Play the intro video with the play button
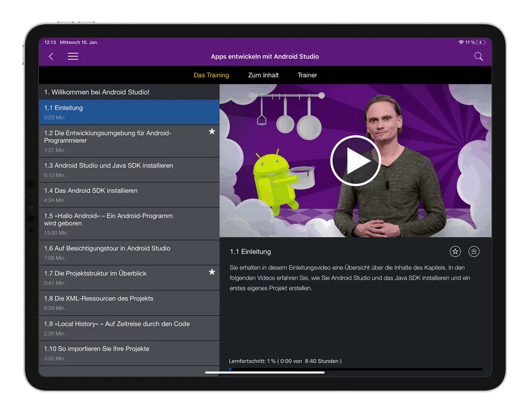The height and width of the screenshot is (416, 532). pos(356,161)
